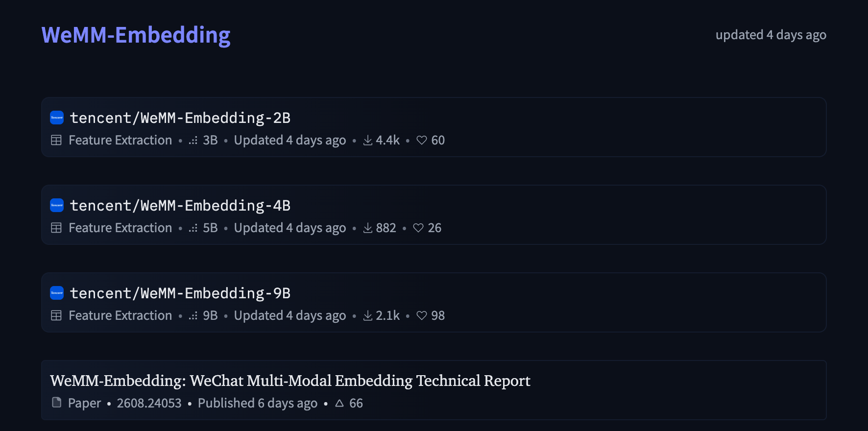Click the download icon showing 2.1k
Viewport: 868px width, 431px height.
368,316
